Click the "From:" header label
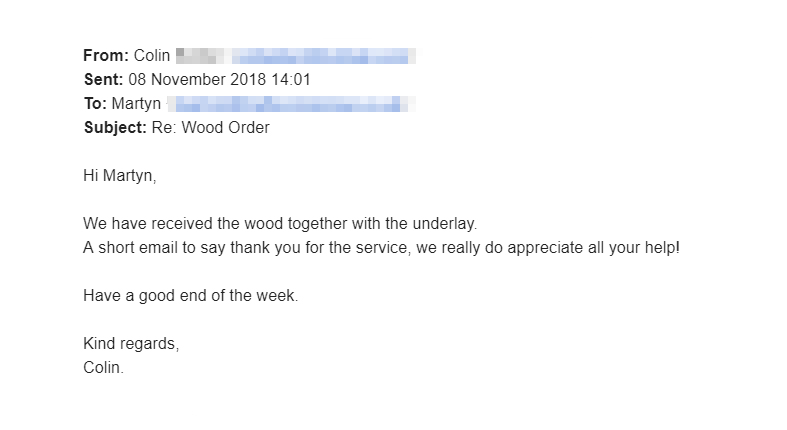787x430 pixels. point(105,56)
